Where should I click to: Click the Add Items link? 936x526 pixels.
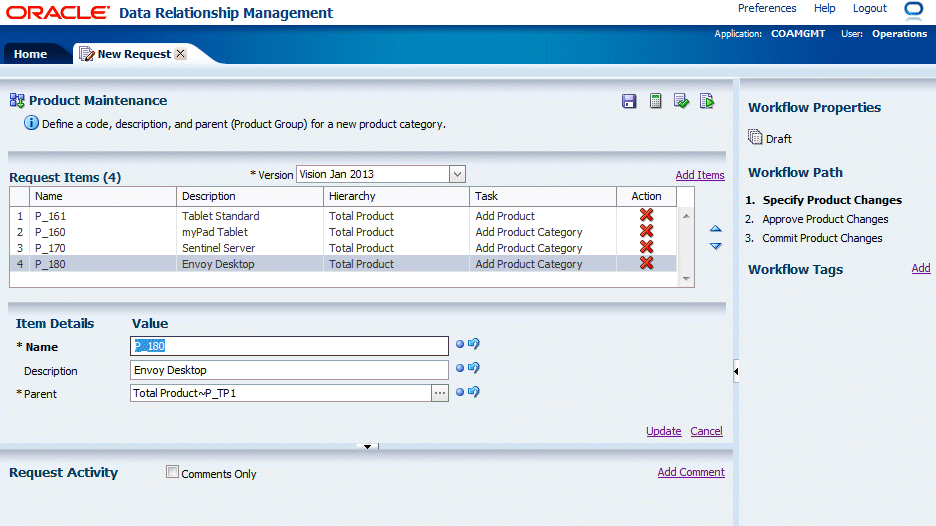click(699, 175)
